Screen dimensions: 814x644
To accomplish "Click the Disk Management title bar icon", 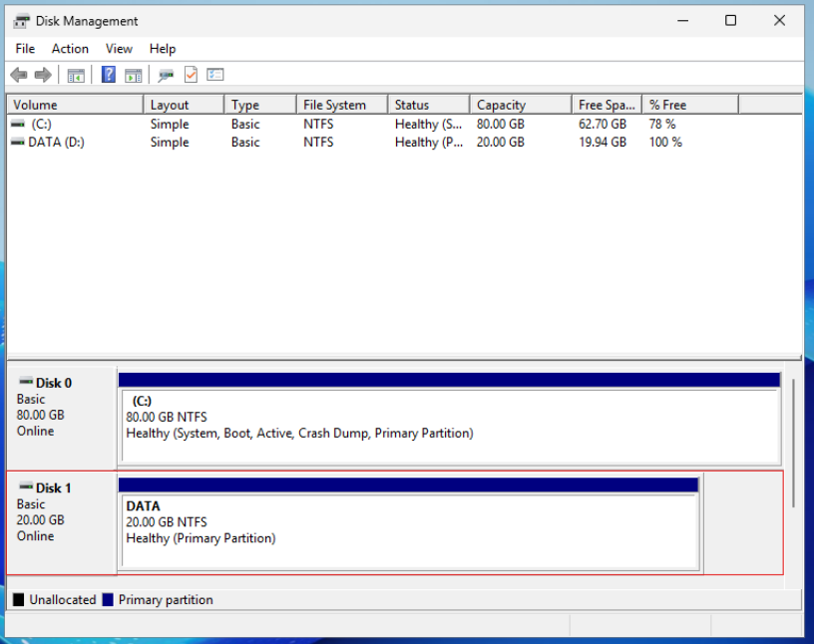I will tap(21, 21).
